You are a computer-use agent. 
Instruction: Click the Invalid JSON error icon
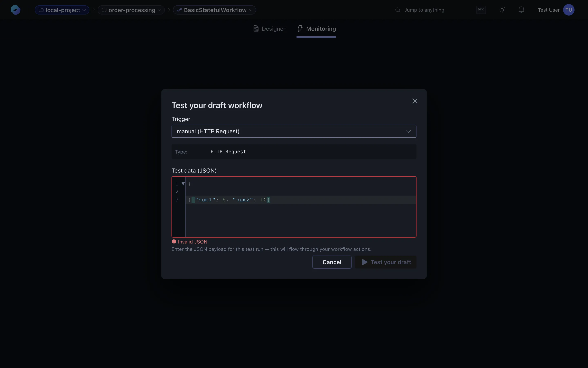tap(174, 242)
